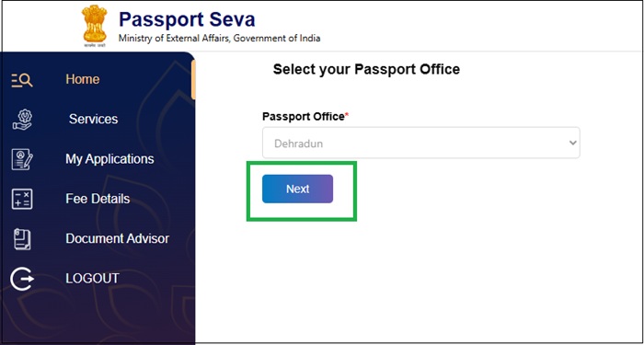Select Fee Details from the sidebar
The image size is (644, 345).
coord(98,199)
